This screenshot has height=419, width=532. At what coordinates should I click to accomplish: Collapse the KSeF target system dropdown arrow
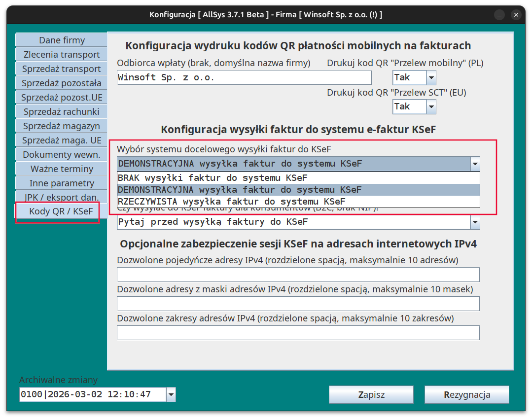pyautogui.click(x=475, y=164)
